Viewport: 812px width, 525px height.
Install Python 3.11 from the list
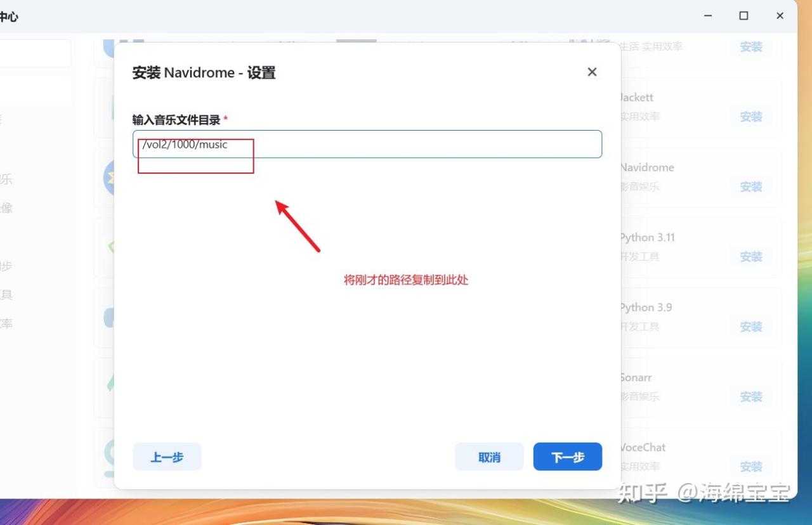(751, 256)
